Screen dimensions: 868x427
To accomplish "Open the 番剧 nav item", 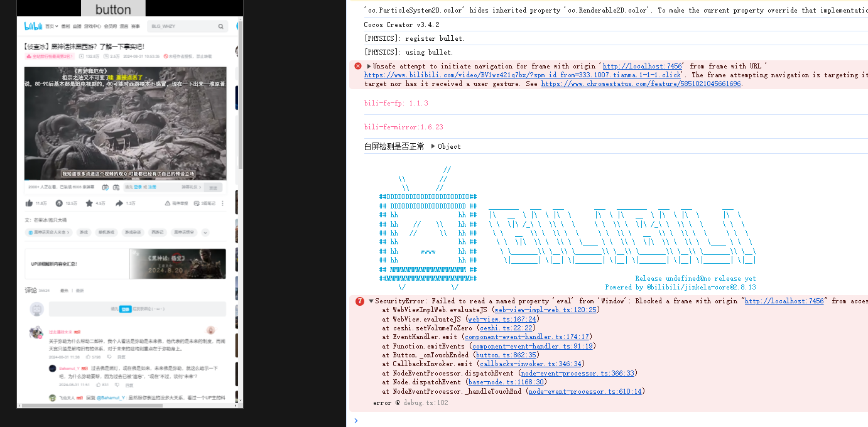I will [x=65, y=26].
